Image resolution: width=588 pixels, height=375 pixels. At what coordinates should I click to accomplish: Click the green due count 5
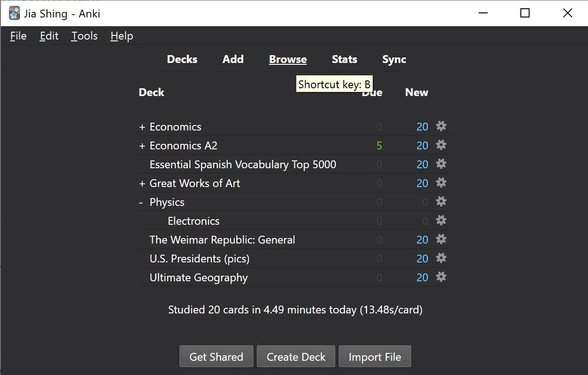pyautogui.click(x=380, y=146)
